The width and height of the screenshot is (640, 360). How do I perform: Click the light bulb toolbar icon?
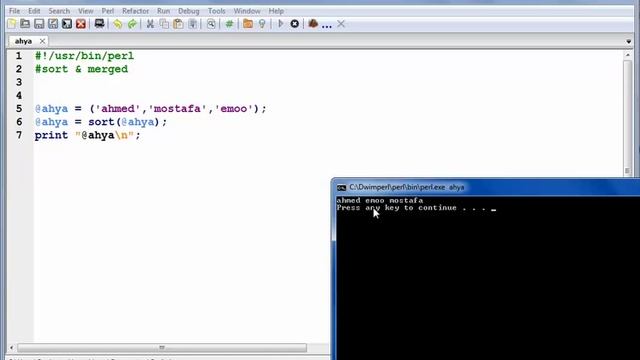pyautogui.click(x=262, y=24)
